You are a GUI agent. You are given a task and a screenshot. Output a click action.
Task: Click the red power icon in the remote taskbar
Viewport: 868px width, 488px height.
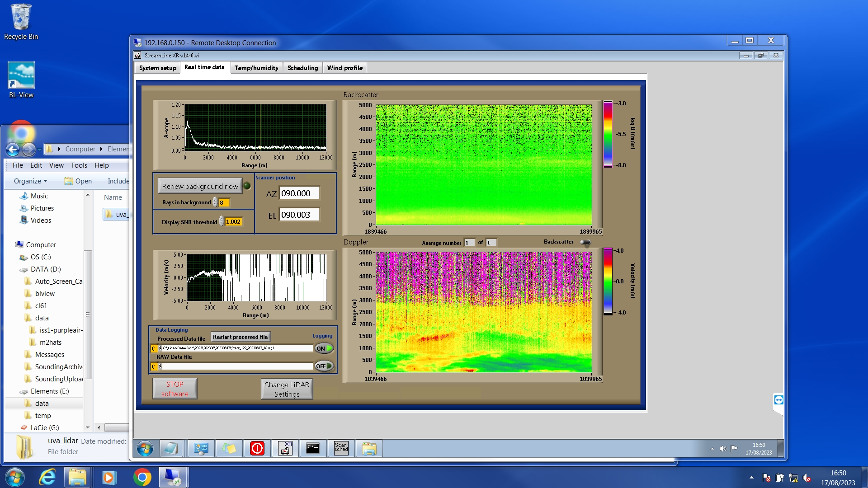pos(257,448)
